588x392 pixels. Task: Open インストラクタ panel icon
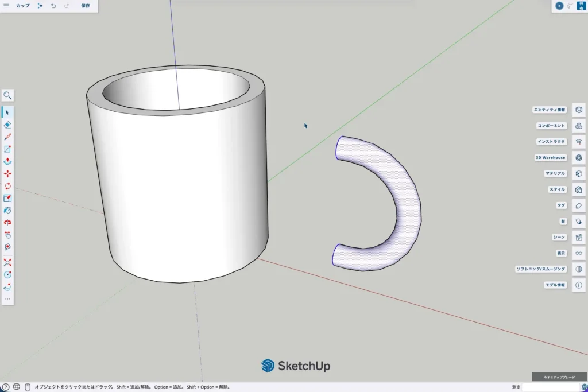click(x=579, y=142)
